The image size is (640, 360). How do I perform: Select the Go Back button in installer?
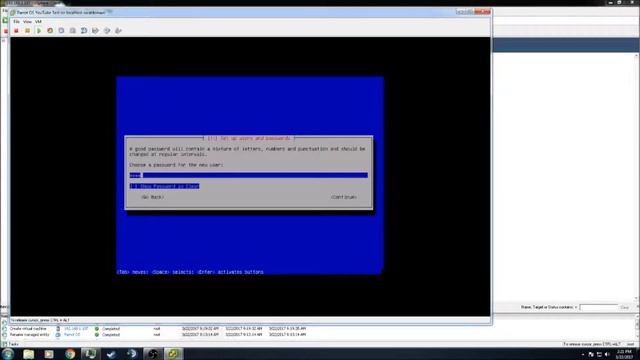coord(152,197)
